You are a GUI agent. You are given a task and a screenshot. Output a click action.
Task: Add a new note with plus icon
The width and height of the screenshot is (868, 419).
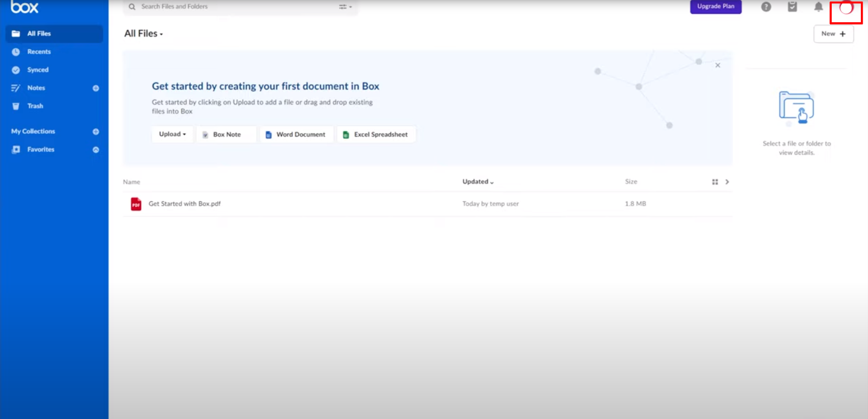(x=96, y=88)
